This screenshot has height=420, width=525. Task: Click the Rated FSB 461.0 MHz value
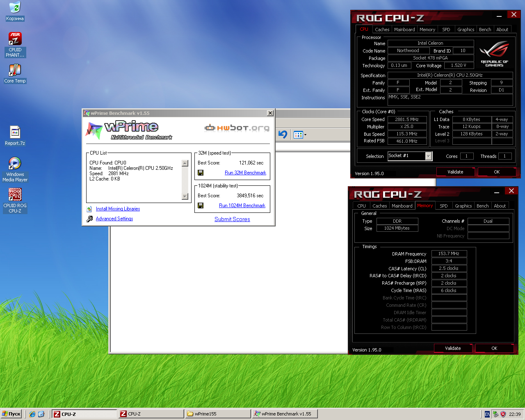click(407, 141)
